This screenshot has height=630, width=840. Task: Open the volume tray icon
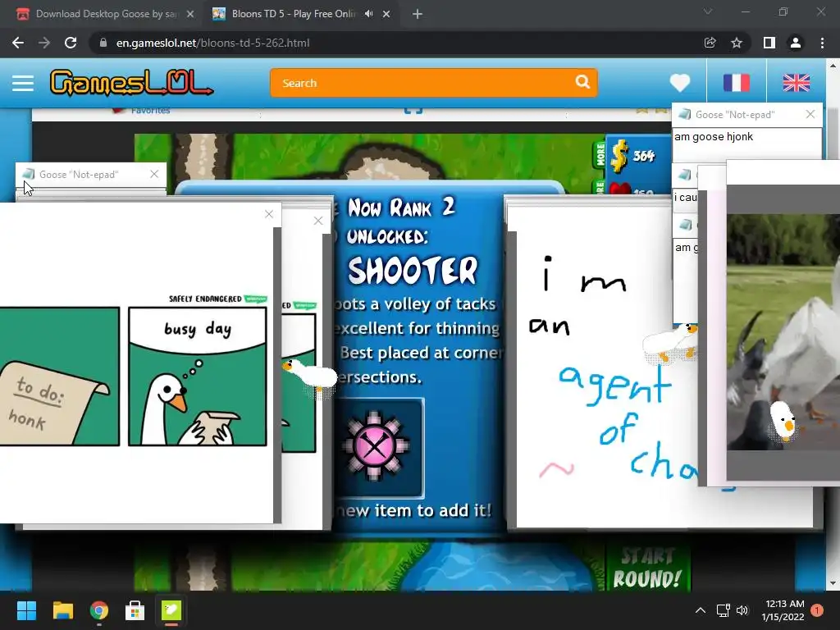[742, 610]
